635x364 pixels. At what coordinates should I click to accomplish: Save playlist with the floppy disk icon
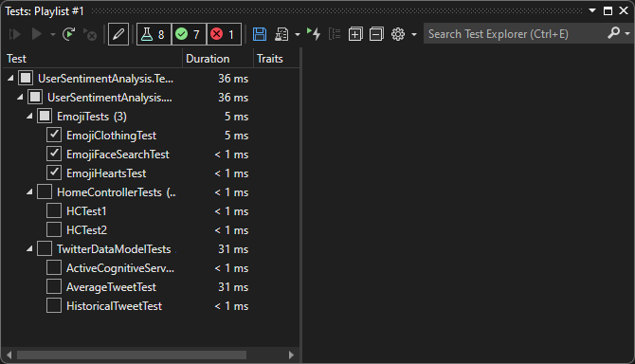[x=260, y=34]
